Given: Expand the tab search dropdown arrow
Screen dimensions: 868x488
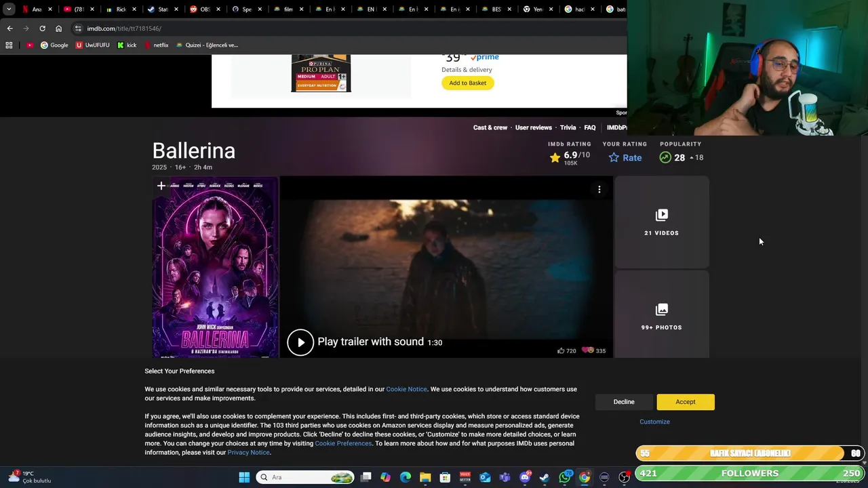Looking at the screenshot, I should click(9, 9).
